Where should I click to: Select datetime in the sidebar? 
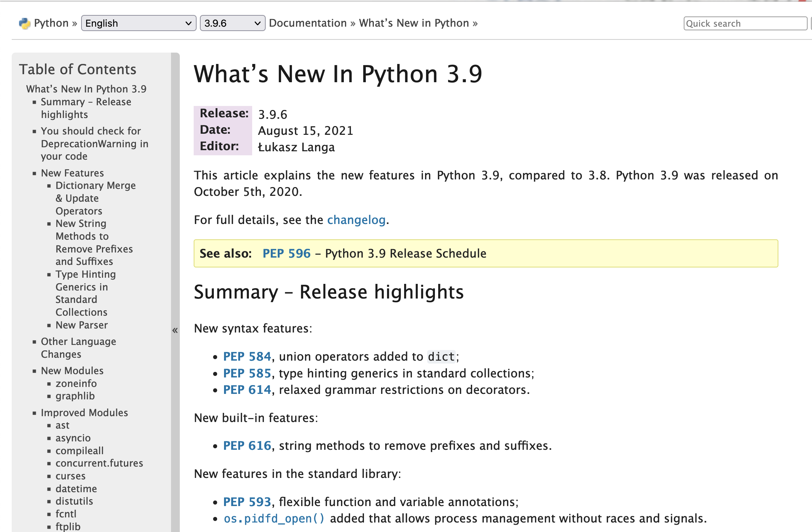click(76, 489)
